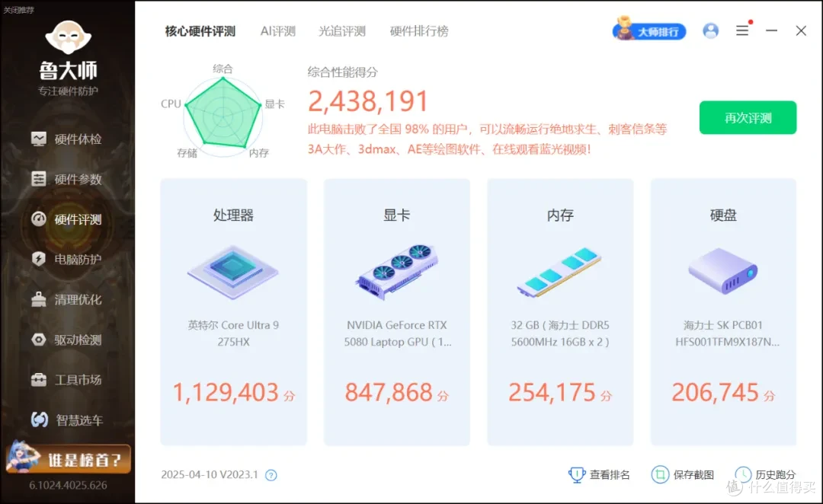Click the processor chip illustration

(233, 273)
